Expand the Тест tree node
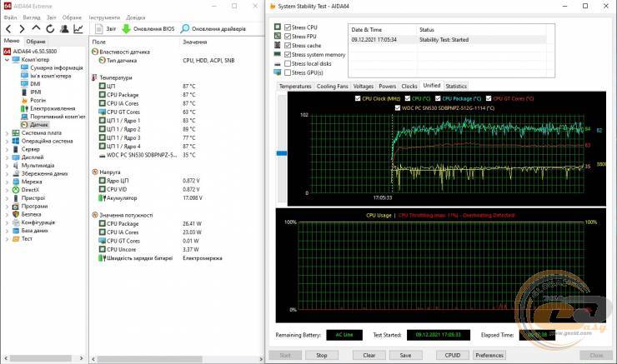The height and width of the screenshot is (364, 617). click(x=7, y=239)
